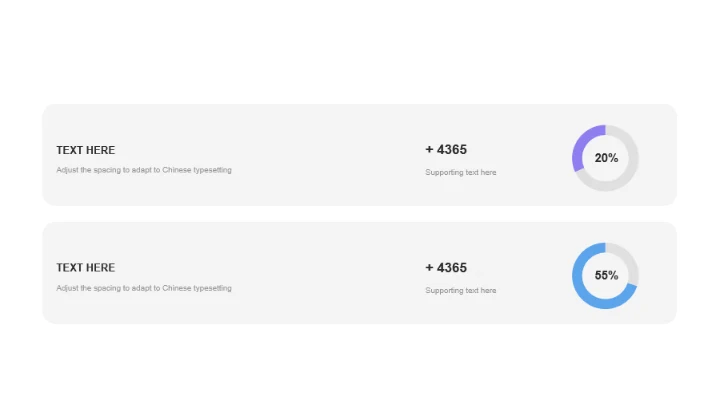
Task: Click the blank white area above the cards
Action: tap(360, 50)
